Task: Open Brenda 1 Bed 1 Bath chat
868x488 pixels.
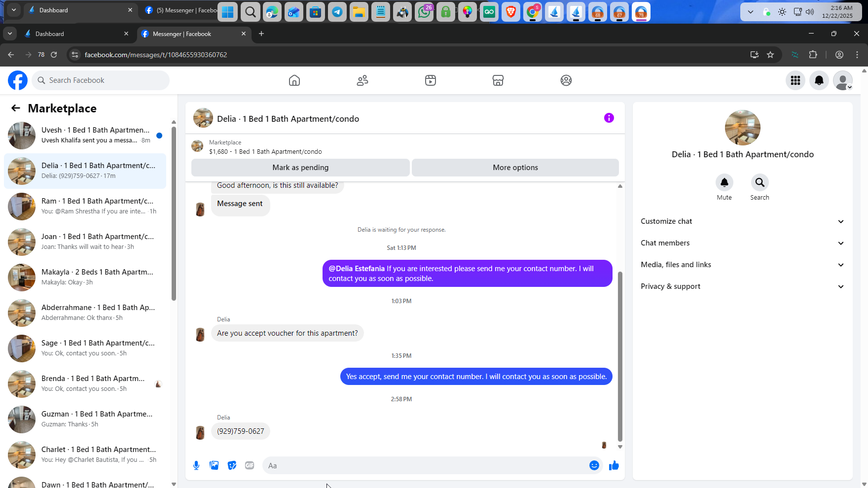Action: 85,384
